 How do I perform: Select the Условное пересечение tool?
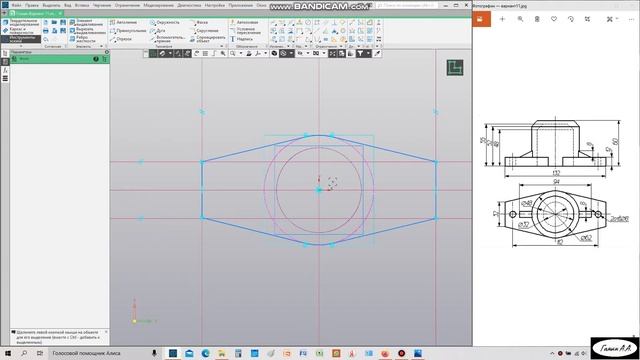[245, 31]
